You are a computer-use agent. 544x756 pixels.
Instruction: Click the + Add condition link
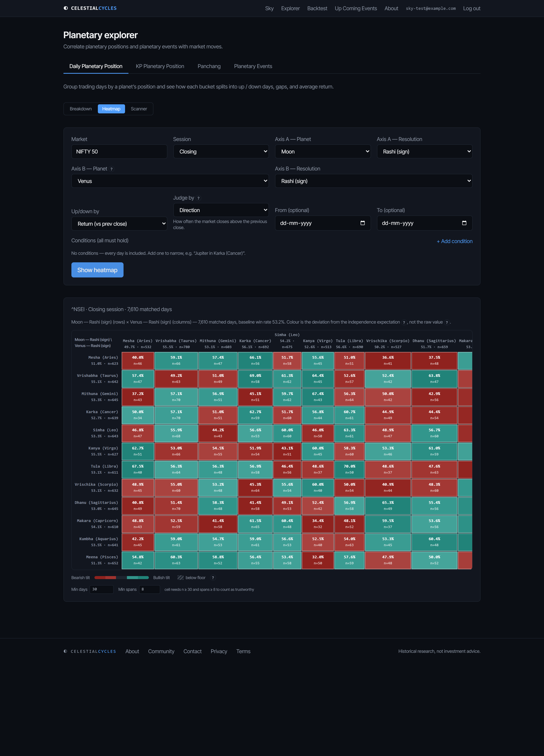(454, 241)
